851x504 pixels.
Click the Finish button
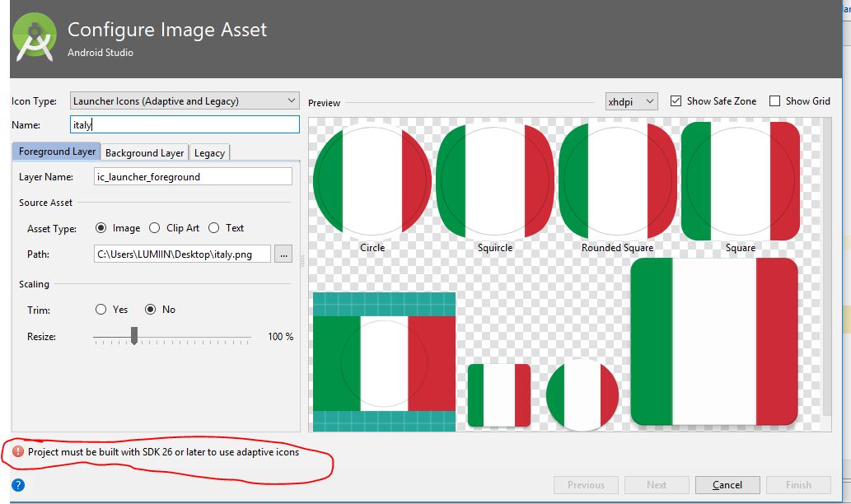point(798,485)
